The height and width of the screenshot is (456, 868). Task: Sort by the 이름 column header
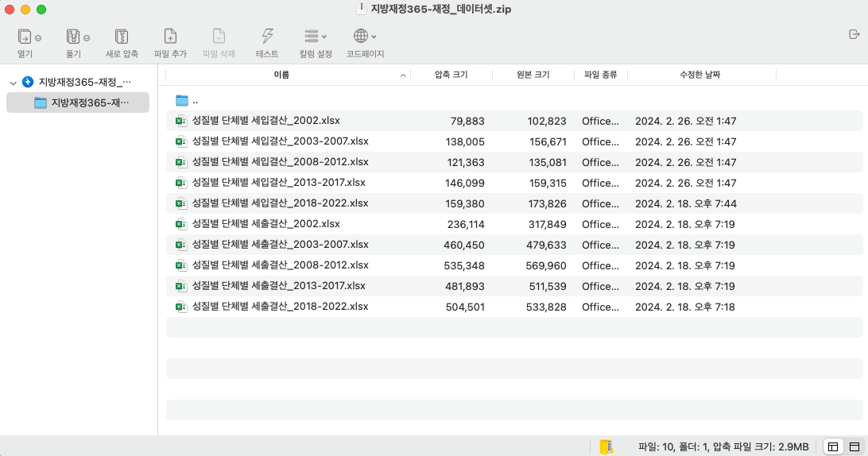coord(281,75)
